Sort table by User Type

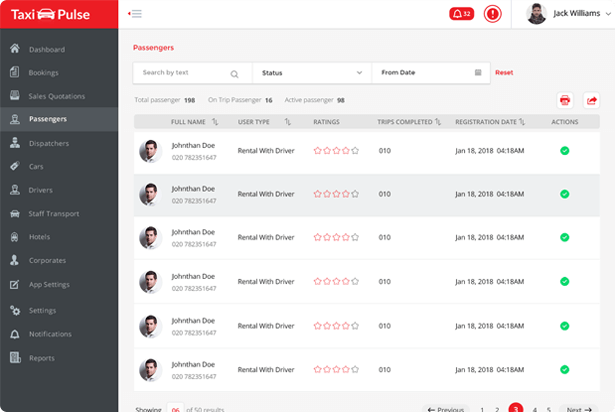pyautogui.click(x=287, y=122)
